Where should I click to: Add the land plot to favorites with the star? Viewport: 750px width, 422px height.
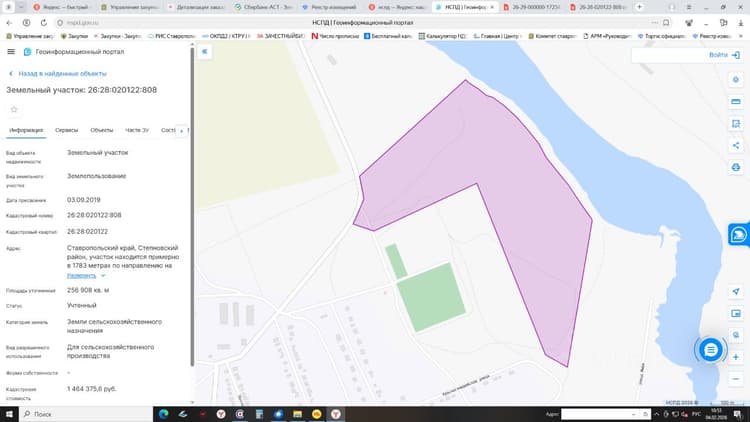point(14,110)
